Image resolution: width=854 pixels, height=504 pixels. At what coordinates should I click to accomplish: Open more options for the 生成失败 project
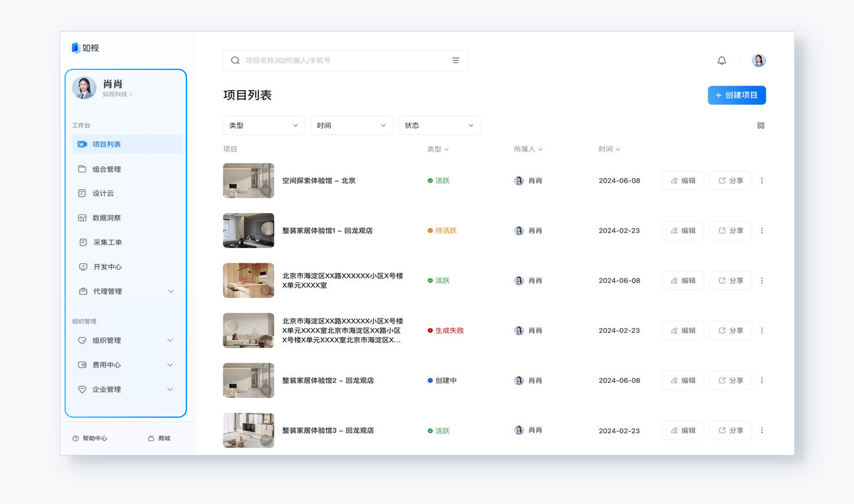tap(762, 330)
